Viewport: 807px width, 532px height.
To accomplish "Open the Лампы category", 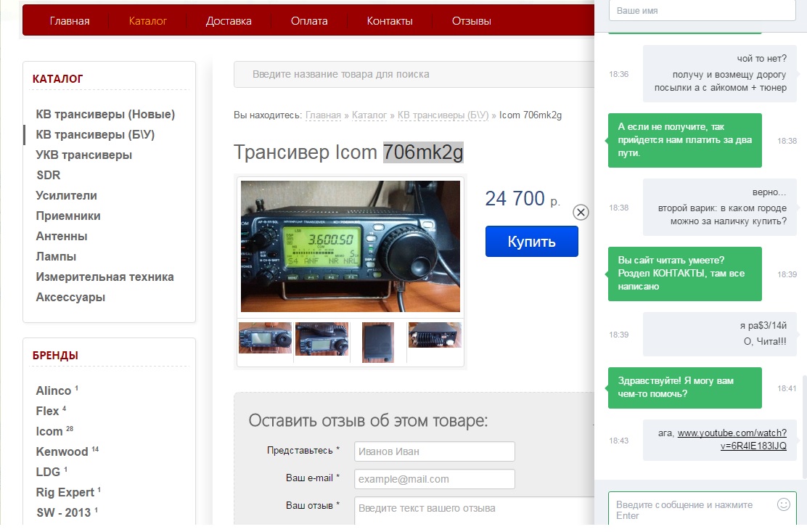I will pos(56,257).
